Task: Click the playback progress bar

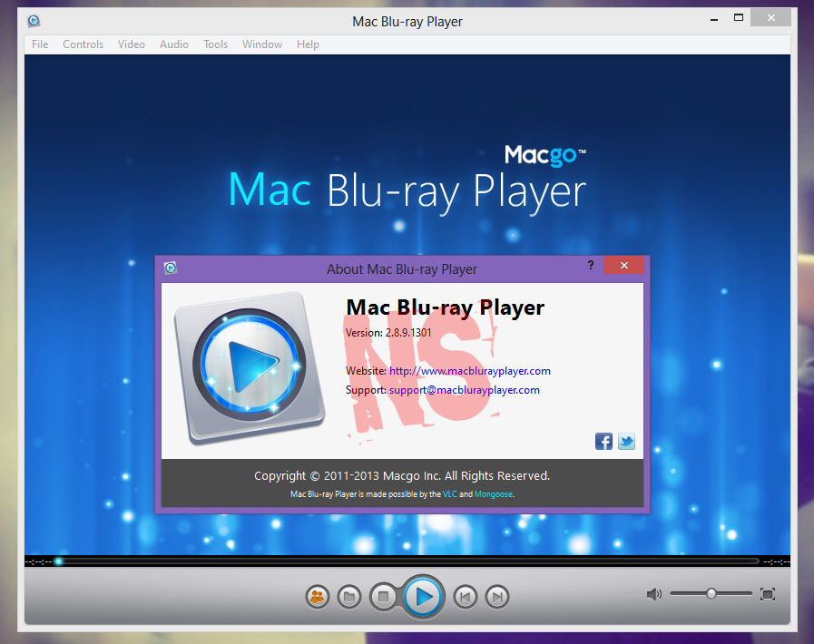Action: pos(407,561)
